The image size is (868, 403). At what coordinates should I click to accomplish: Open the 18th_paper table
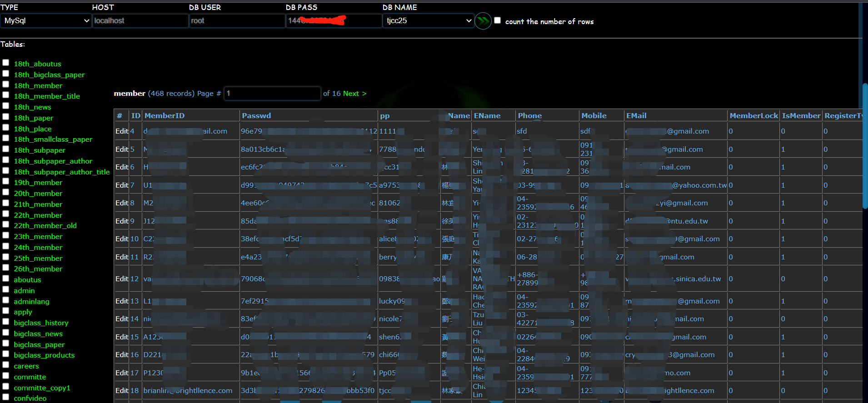click(x=33, y=118)
